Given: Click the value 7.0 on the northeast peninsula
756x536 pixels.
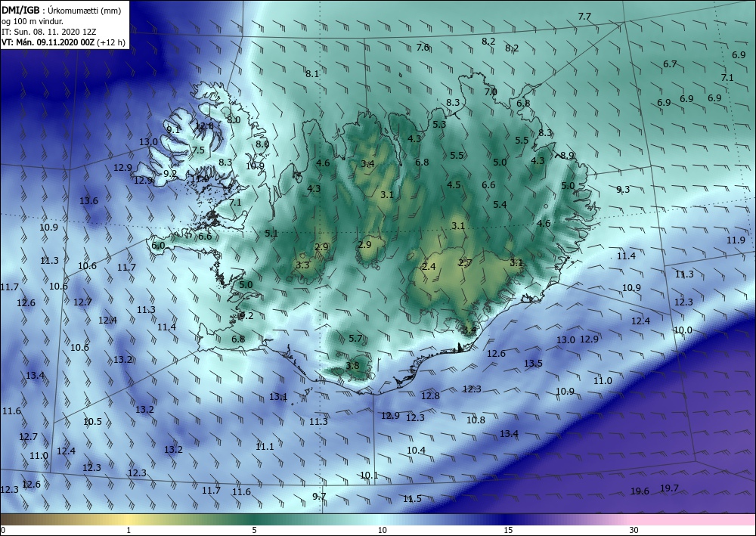Looking at the screenshot, I should click(x=491, y=91).
